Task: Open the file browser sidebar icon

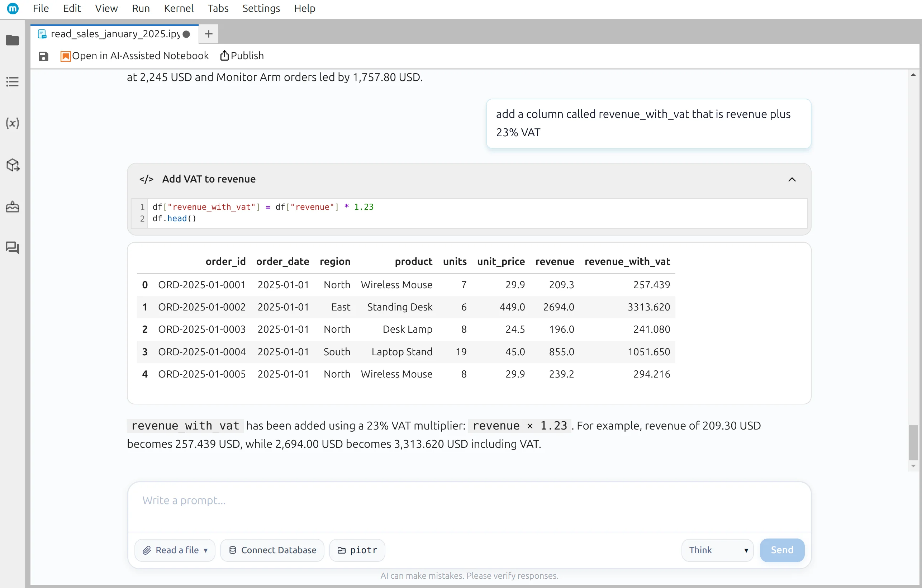Action: click(12, 40)
